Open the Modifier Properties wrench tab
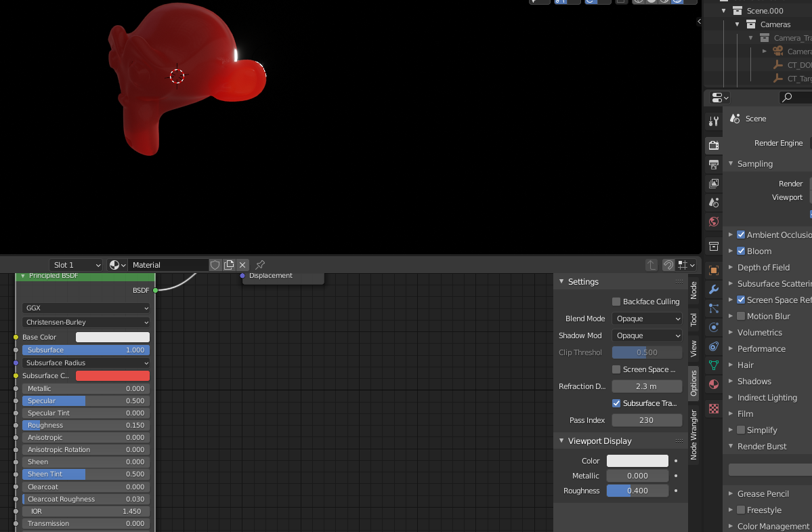Viewport: 812px width, 532px height. tap(713, 289)
